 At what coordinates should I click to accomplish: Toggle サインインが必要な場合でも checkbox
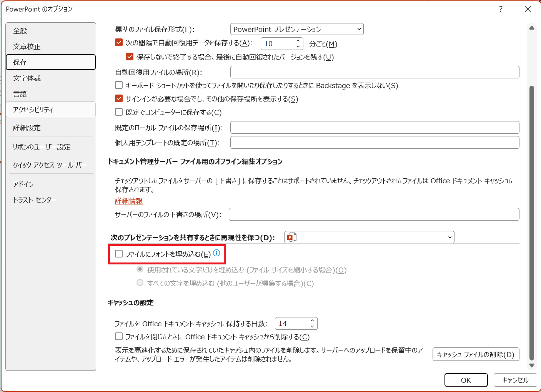(119, 98)
